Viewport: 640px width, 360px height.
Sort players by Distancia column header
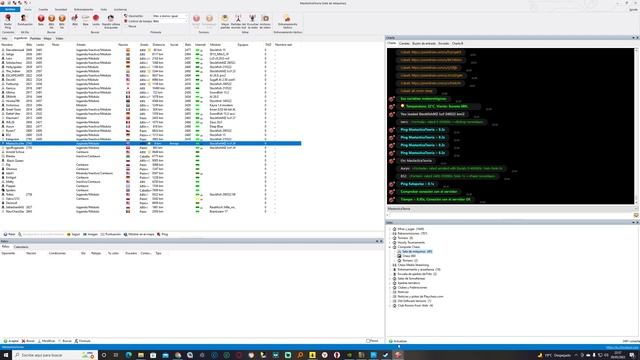(x=159, y=44)
